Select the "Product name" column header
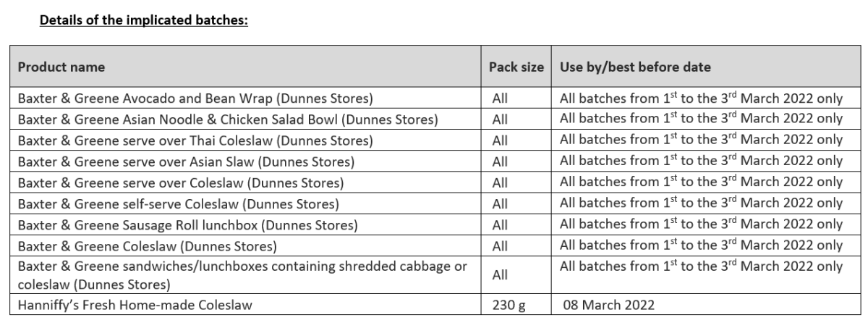Image resolution: width=868 pixels, height=328 pixels. (61, 67)
